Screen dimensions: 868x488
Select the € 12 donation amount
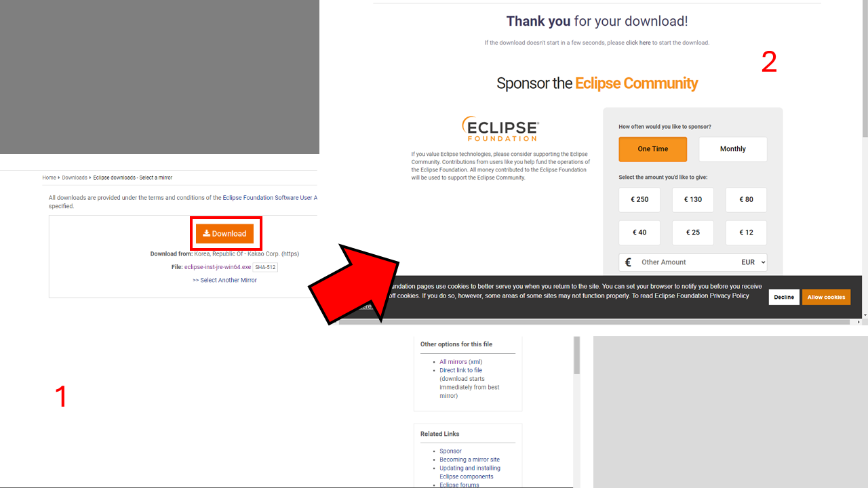pos(746,232)
